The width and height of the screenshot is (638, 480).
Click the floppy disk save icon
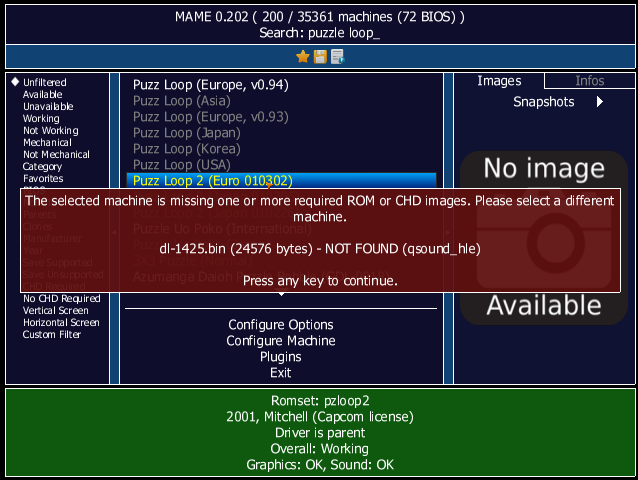tap(320, 57)
